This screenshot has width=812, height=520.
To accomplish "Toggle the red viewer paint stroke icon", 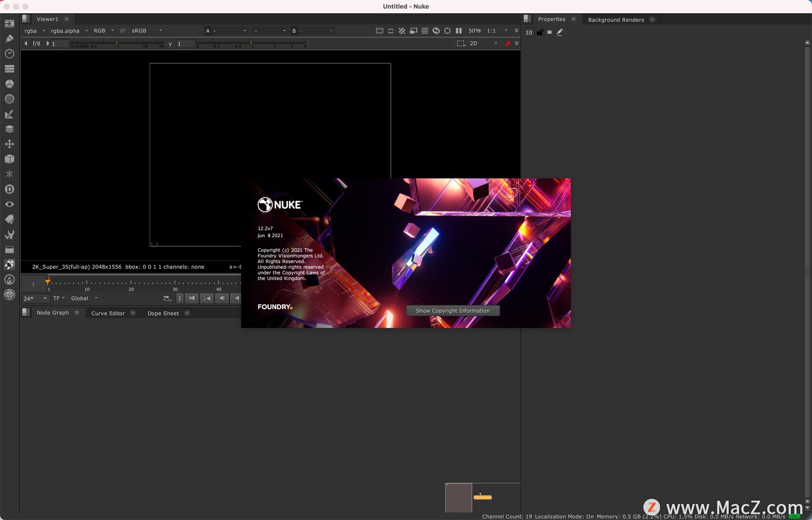I will tap(508, 43).
